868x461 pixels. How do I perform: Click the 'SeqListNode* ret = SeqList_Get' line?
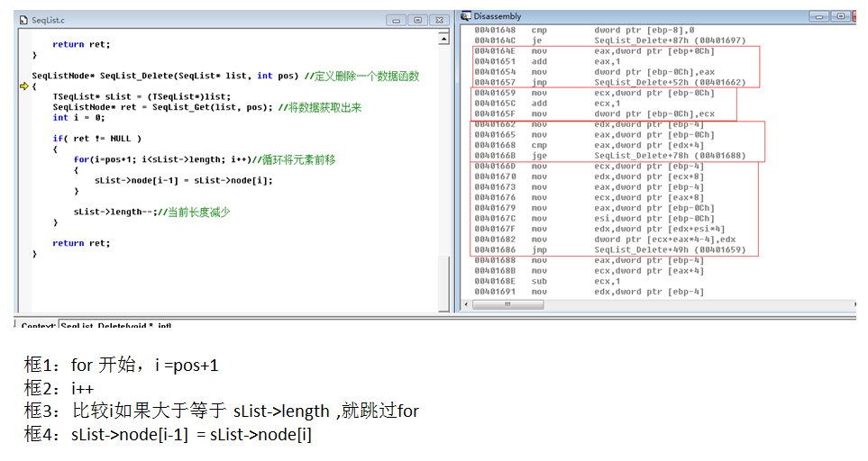pyautogui.click(x=206, y=107)
